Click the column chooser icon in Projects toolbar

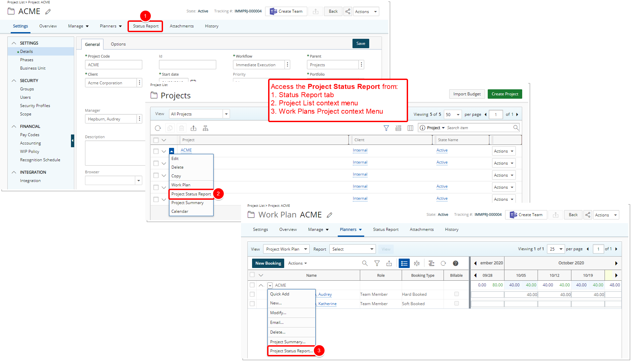410,128
